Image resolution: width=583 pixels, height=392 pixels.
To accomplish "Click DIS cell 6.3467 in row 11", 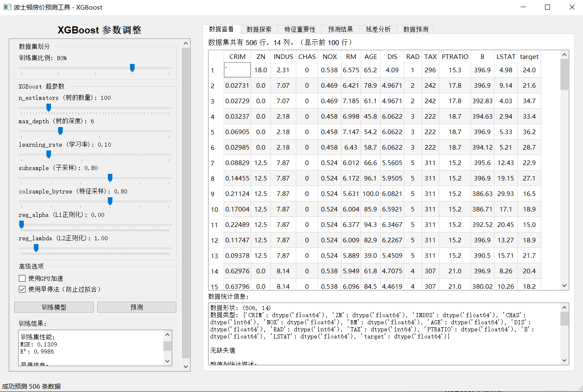I will pos(392,224).
